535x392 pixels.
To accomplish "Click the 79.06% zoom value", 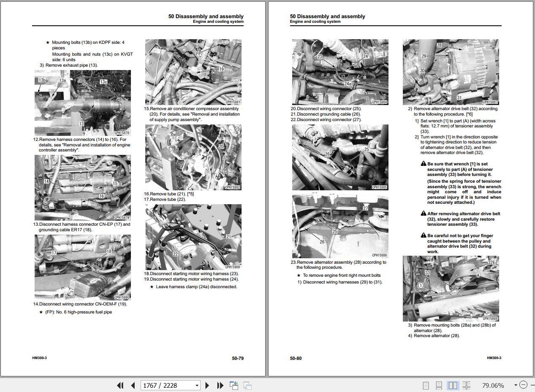I will pyautogui.click(x=493, y=385).
